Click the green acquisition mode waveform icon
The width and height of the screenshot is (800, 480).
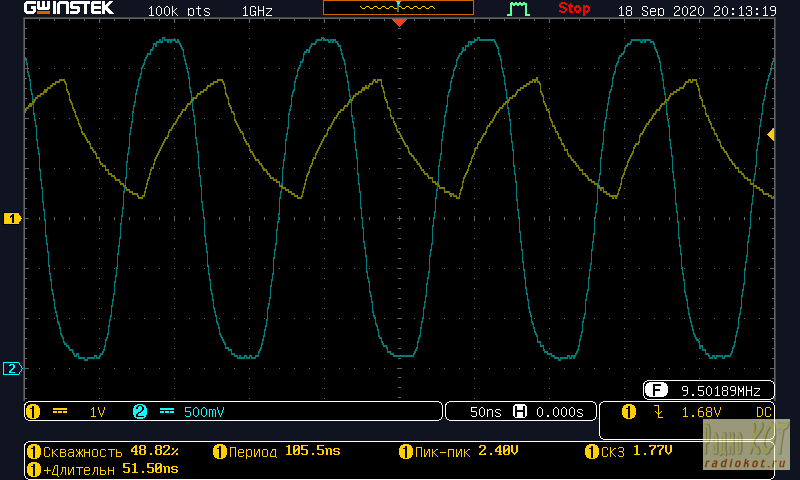[x=518, y=9]
